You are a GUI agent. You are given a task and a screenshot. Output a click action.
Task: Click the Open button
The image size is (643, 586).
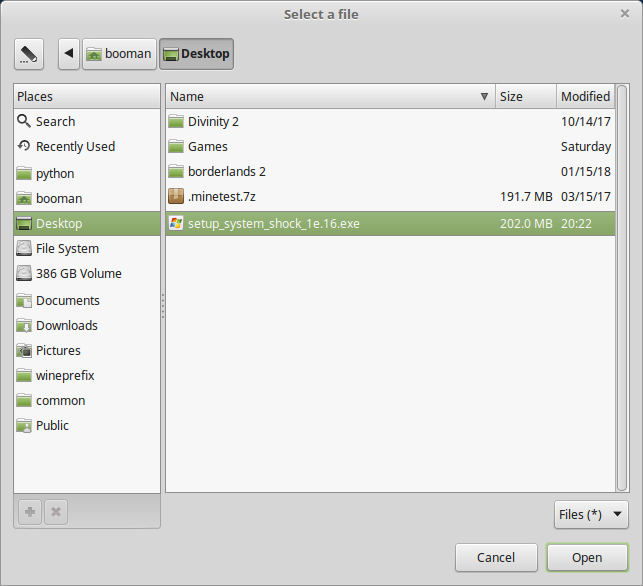[x=587, y=557]
